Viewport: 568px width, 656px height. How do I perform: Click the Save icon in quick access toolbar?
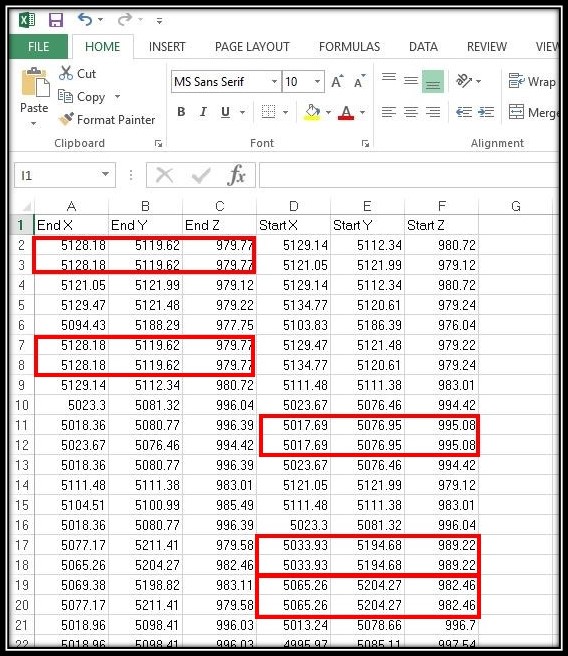(x=56, y=20)
